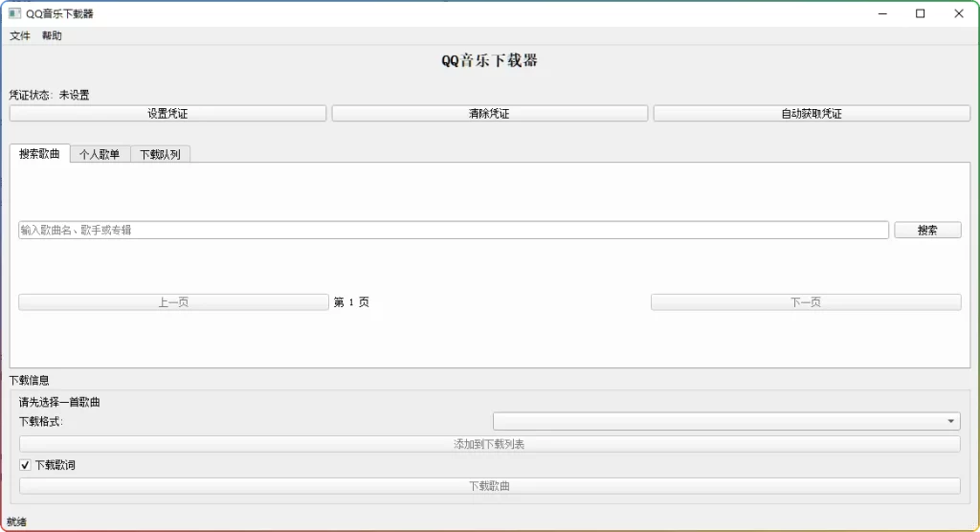Screen dimensions: 980x532
Task: Click the 添加到下载列表 button
Action: point(489,444)
